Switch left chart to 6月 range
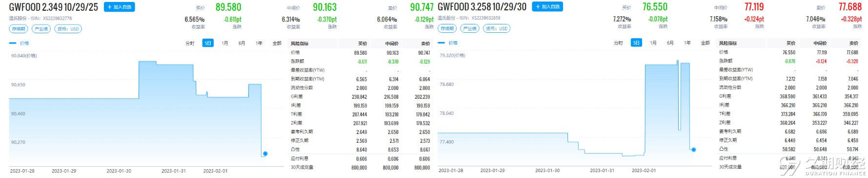This screenshot has width=868, height=178. pyautogui.click(x=242, y=44)
